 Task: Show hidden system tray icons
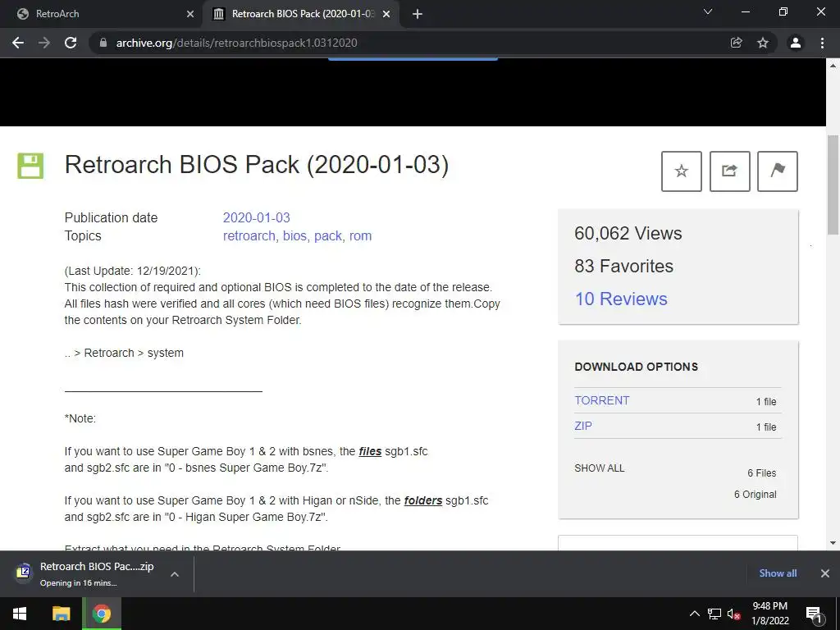pyautogui.click(x=694, y=614)
